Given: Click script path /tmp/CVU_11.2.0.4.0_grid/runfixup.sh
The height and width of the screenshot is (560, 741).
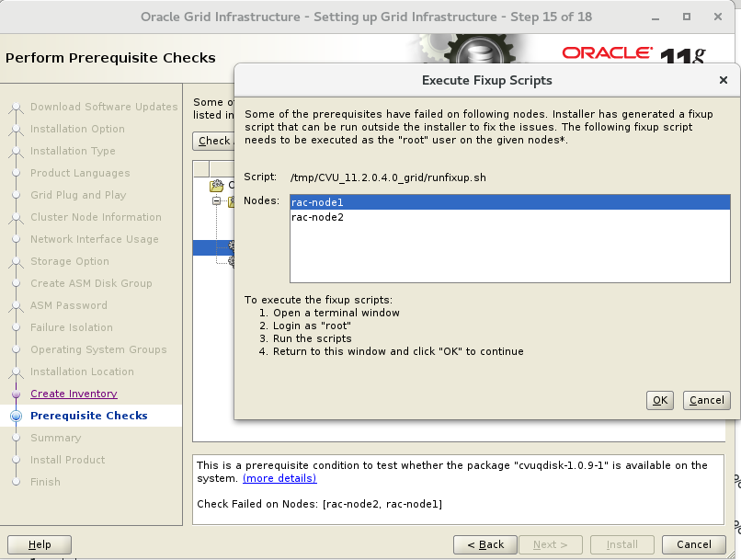Looking at the screenshot, I should pyautogui.click(x=388, y=177).
